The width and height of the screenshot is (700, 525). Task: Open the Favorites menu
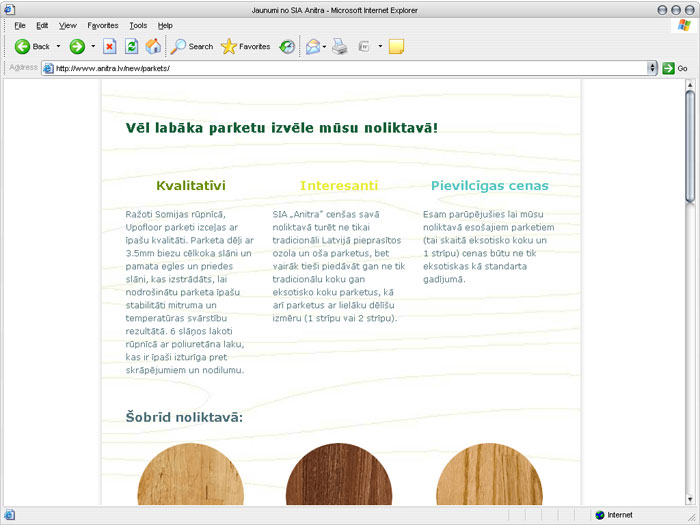click(x=103, y=25)
